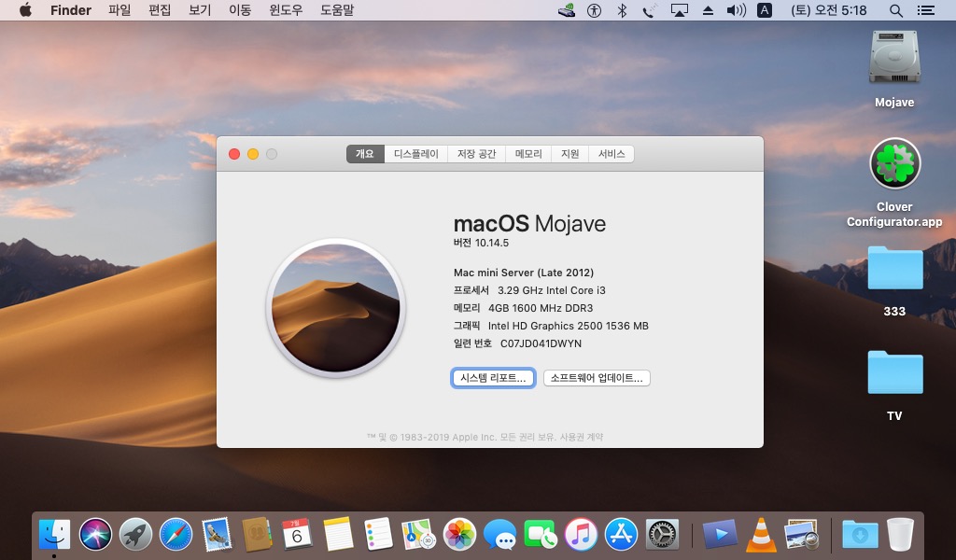Open the 파일 menu
956x560 pixels.
(x=119, y=10)
